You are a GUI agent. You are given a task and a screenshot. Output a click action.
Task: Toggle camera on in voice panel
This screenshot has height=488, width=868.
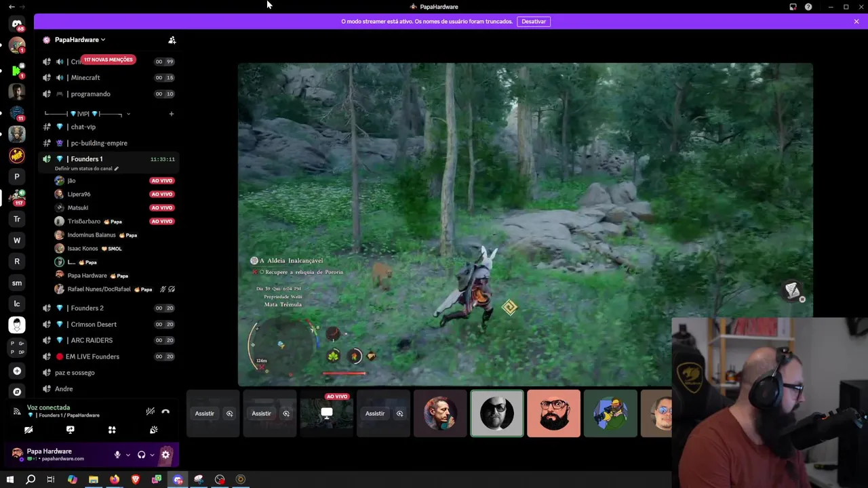click(x=28, y=430)
